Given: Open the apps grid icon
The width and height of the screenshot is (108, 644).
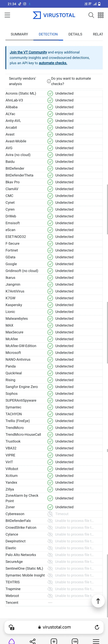Looking at the screenshot, I should point(101,15).
